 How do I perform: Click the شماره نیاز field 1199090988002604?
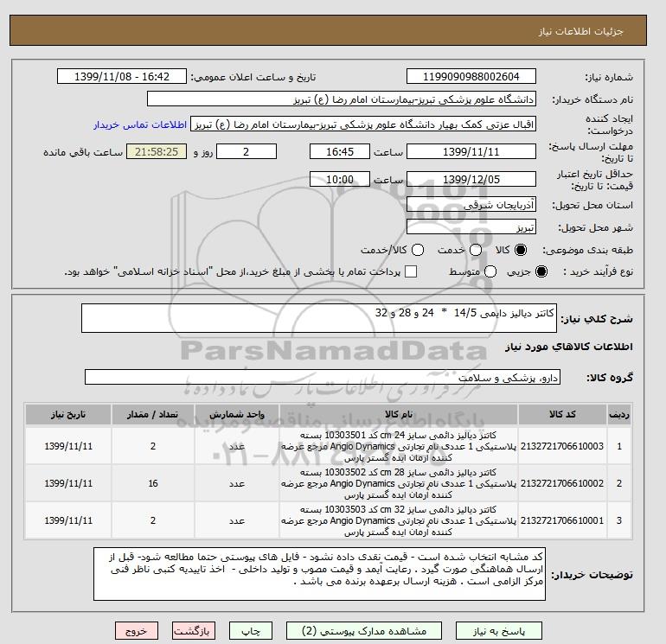pyautogui.click(x=471, y=76)
